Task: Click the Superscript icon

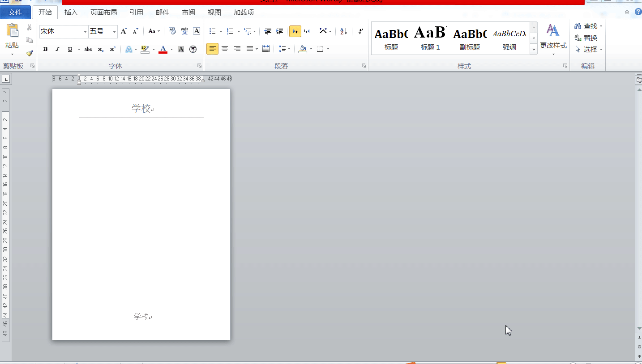Action: (x=113, y=49)
